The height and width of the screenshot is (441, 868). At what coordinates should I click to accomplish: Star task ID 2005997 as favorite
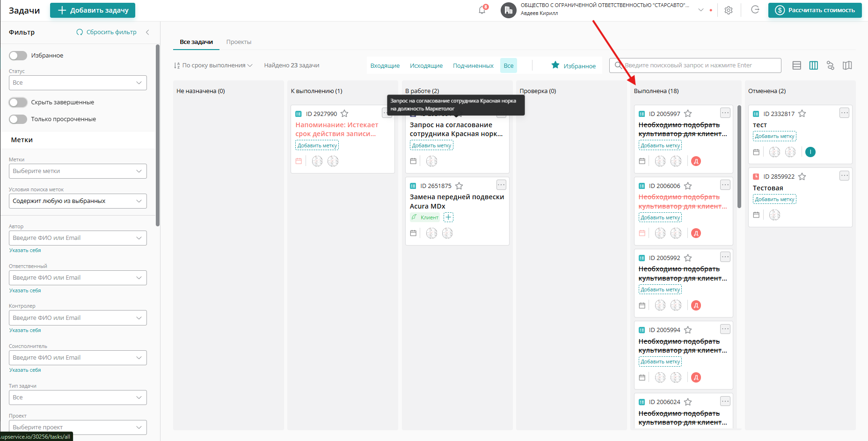[x=688, y=114]
